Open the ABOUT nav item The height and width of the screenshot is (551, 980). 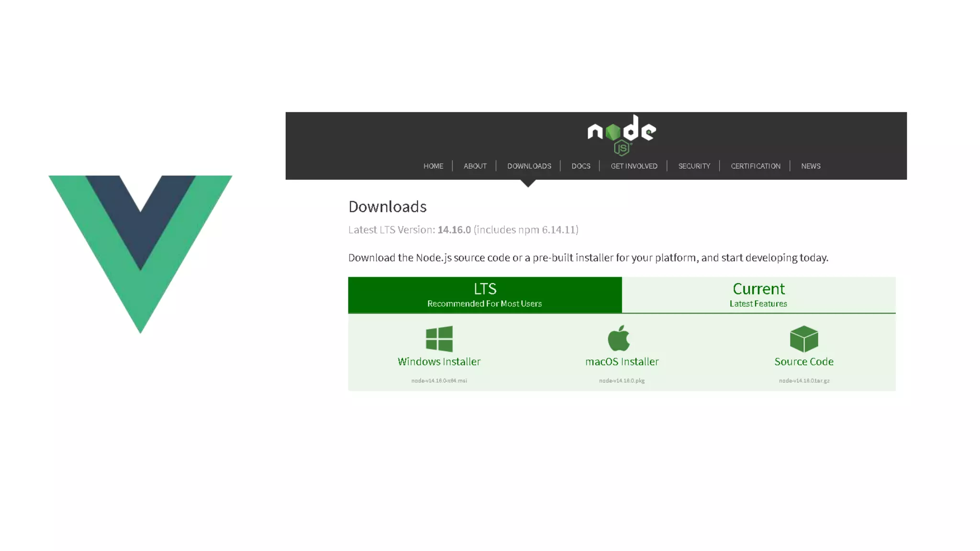pyautogui.click(x=475, y=166)
